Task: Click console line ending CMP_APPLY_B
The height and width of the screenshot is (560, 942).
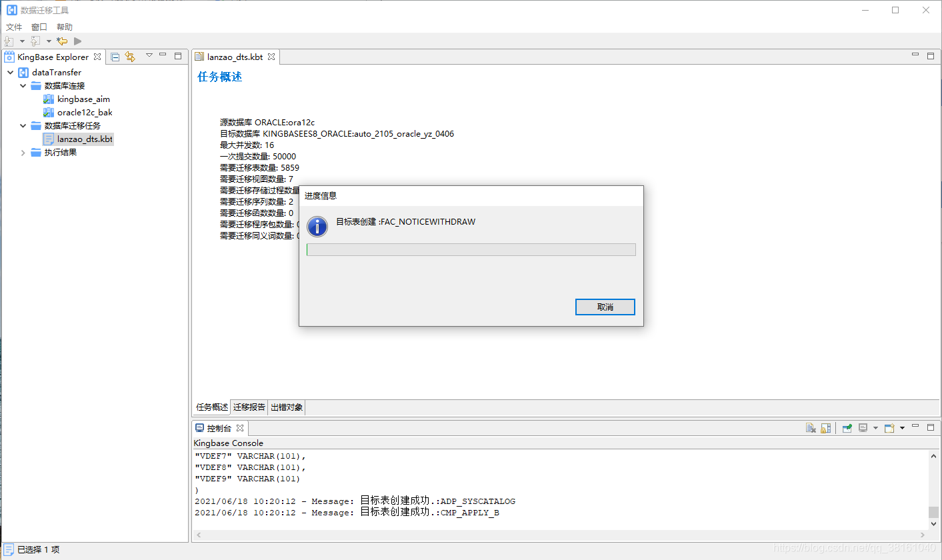Action: tap(347, 513)
